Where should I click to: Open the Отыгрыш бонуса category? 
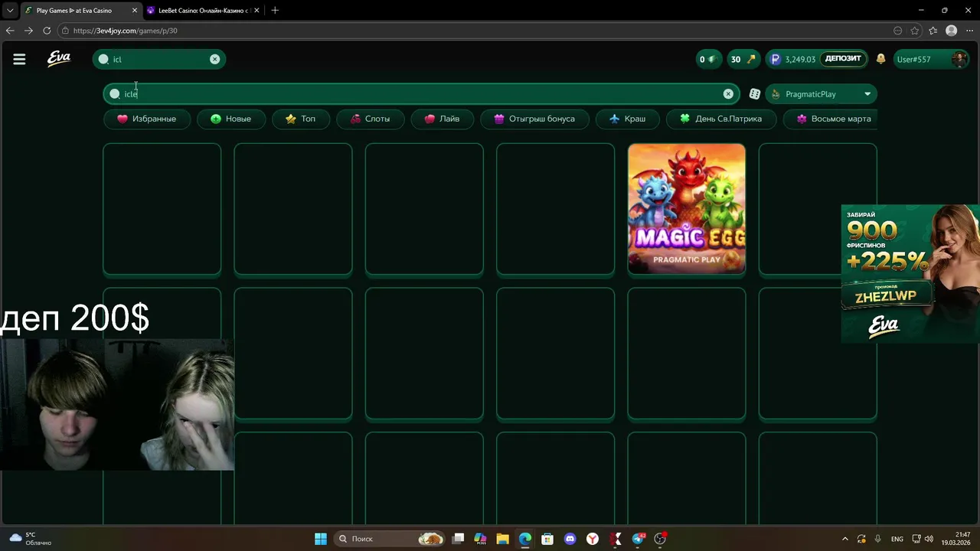(534, 119)
